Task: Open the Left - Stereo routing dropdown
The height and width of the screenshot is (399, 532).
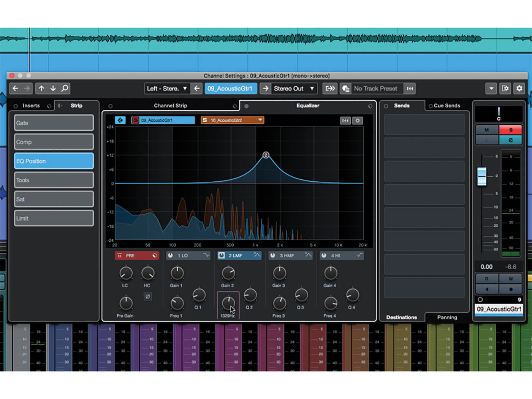Action: 166,88
